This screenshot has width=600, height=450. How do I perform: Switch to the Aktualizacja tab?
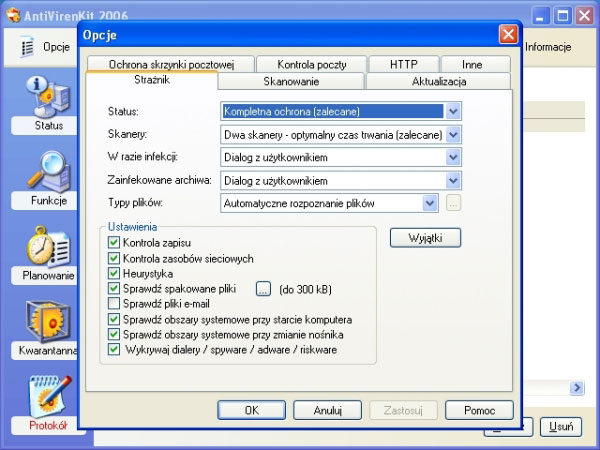tap(439, 82)
